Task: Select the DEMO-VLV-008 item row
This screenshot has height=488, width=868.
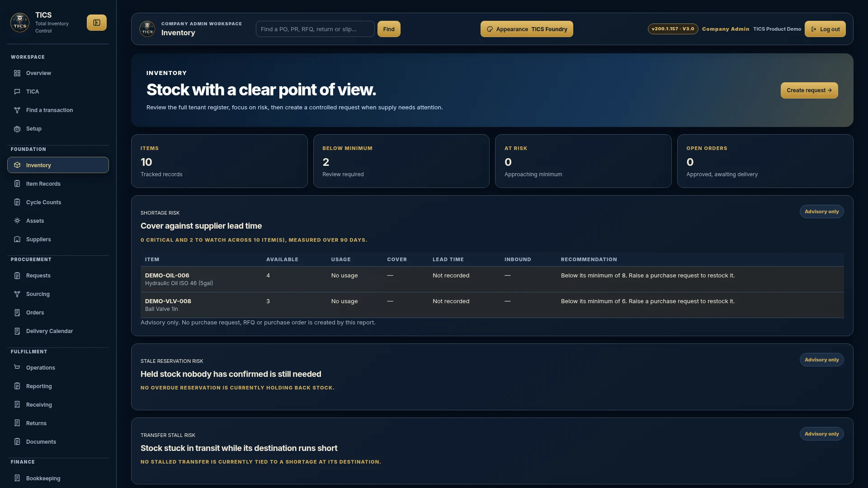Action: click(x=492, y=305)
